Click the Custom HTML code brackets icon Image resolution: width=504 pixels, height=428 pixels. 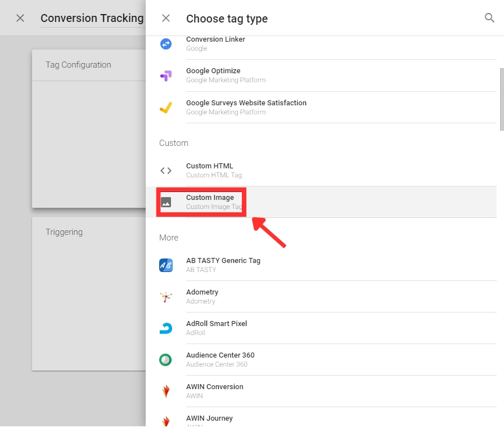(x=166, y=171)
